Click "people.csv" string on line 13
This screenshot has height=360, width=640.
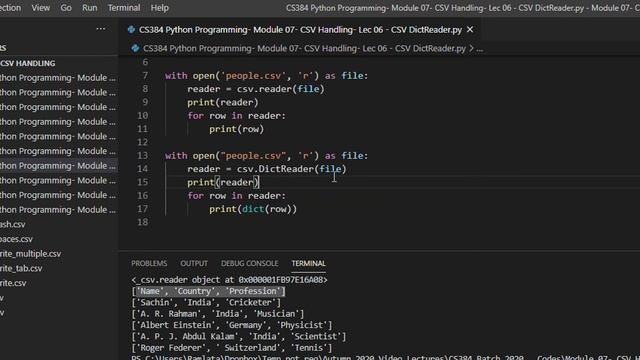[253, 156]
